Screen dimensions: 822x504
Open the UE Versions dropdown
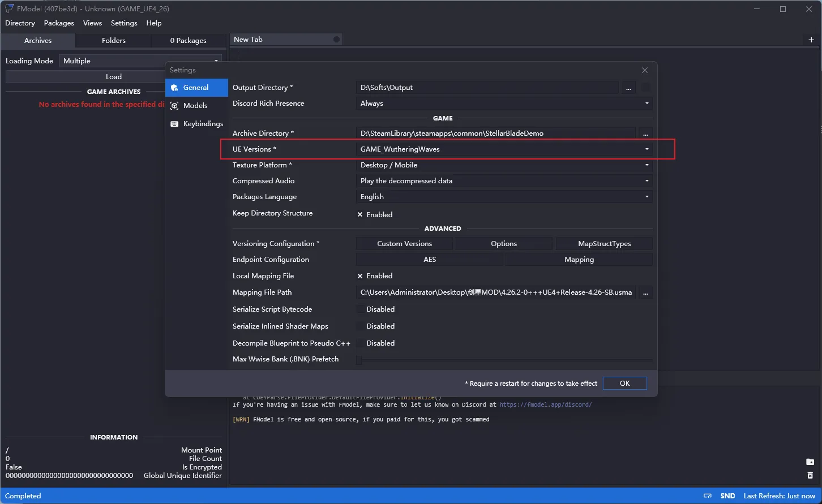504,149
